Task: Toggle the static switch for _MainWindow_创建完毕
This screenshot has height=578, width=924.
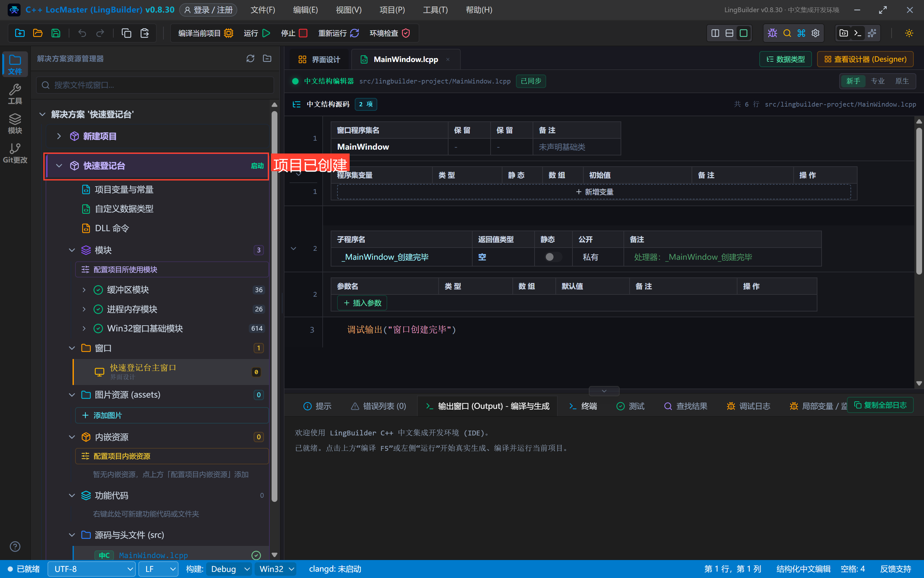Action: pyautogui.click(x=553, y=257)
